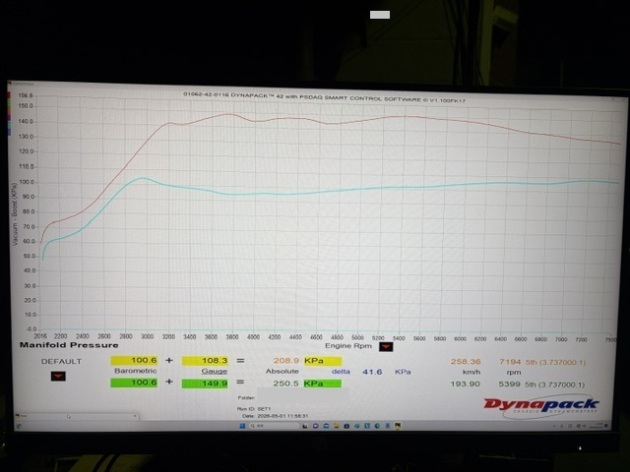The image size is (630, 472).
Task: Click the yellow Gauge 108.3 field
Action: 205,361
